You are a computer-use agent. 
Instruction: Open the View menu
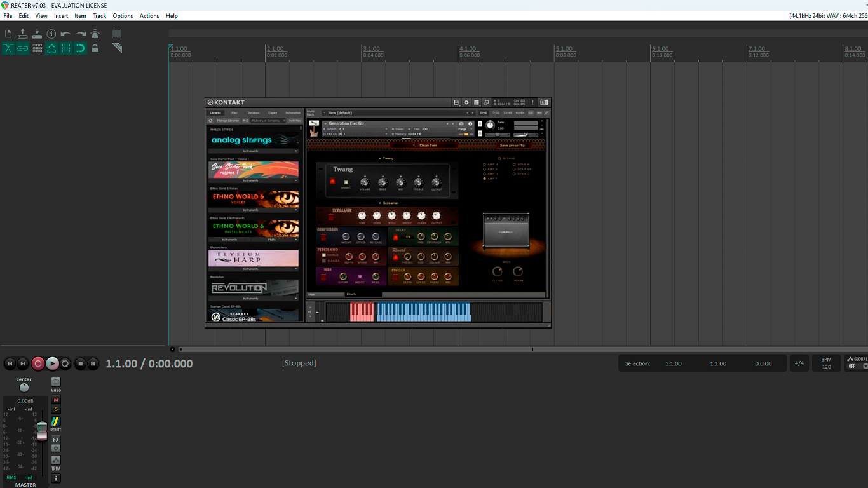41,16
